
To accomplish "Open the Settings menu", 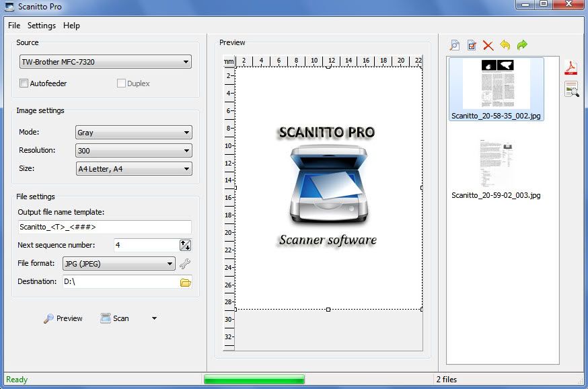I will (42, 26).
